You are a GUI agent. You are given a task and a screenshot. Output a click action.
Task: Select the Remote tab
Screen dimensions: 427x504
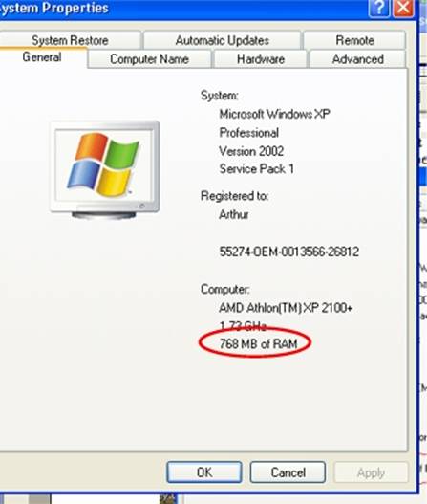(x=354, y=40)
